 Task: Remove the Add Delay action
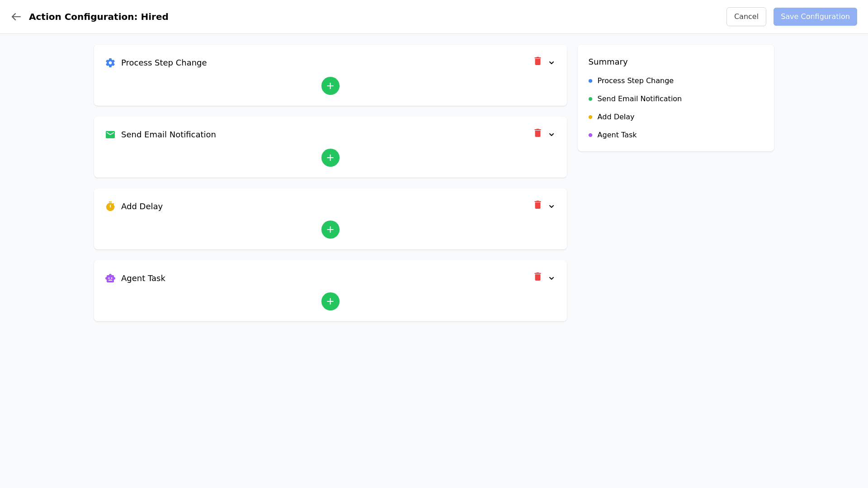click(538, 205)
